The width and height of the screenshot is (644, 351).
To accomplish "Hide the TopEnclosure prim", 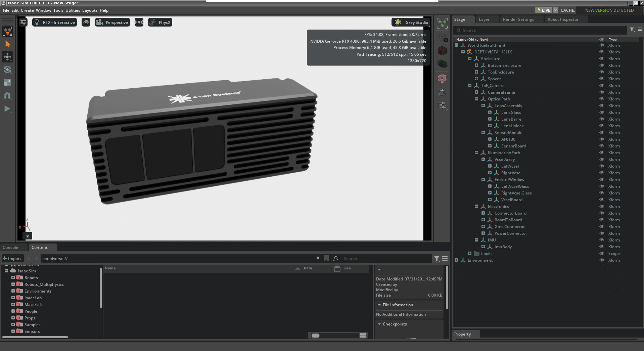I will 602,72.
